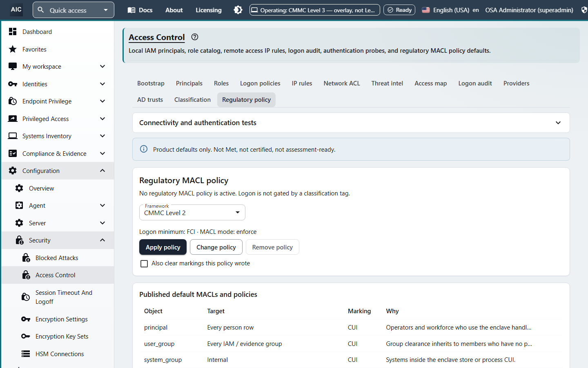Click the help icon beside Access Control
Viewport: 588px width, 368px height.
195,37
